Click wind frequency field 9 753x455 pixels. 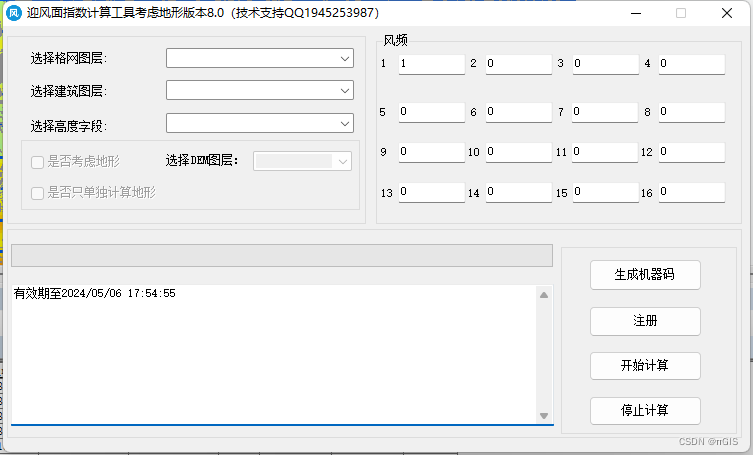pos(432,152)
